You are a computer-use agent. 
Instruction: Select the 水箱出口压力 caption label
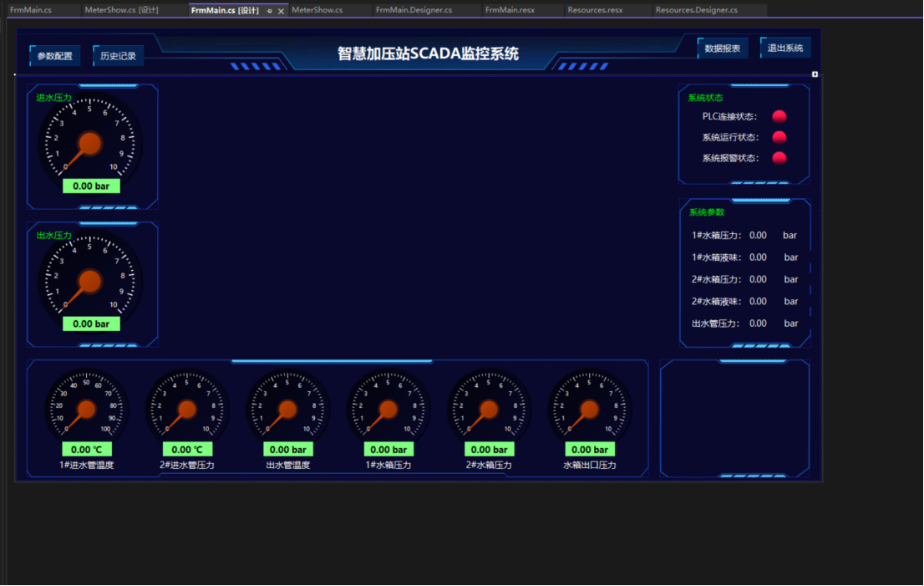590,465
